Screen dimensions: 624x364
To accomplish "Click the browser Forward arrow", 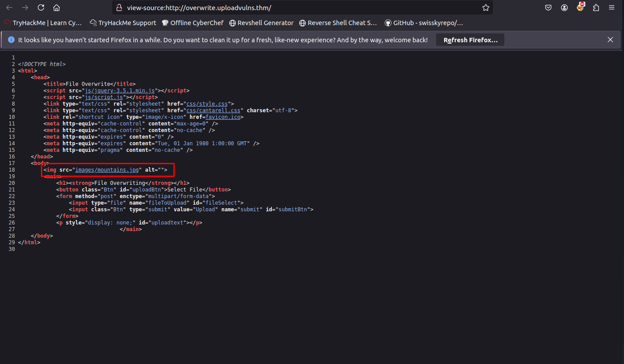I will point(25,7).
